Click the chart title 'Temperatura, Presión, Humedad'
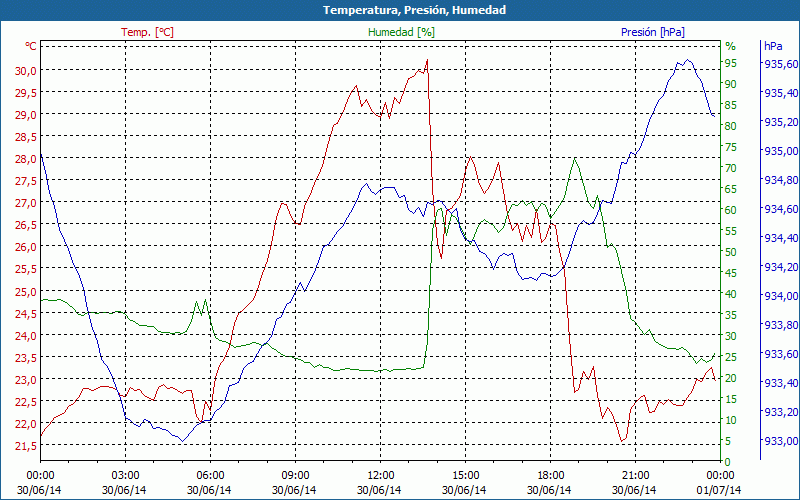Image resolution: width=800 pixels, height=500 pixels. [x=414, y=10]
